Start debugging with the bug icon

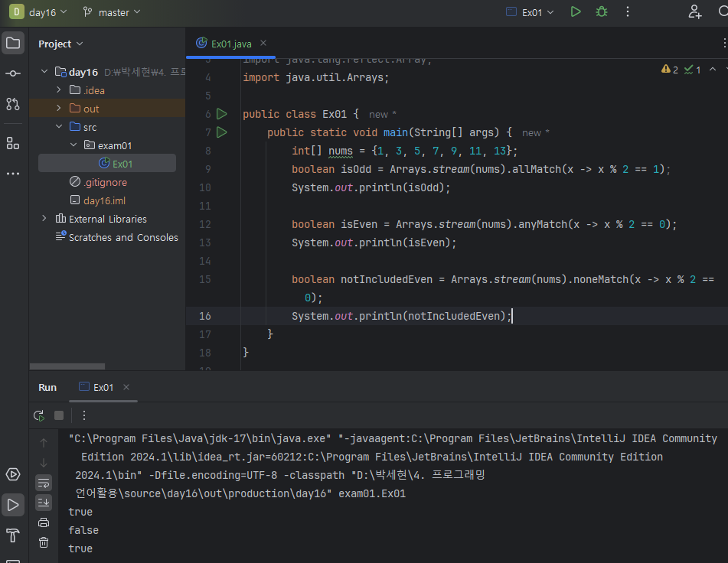(602, 11)
